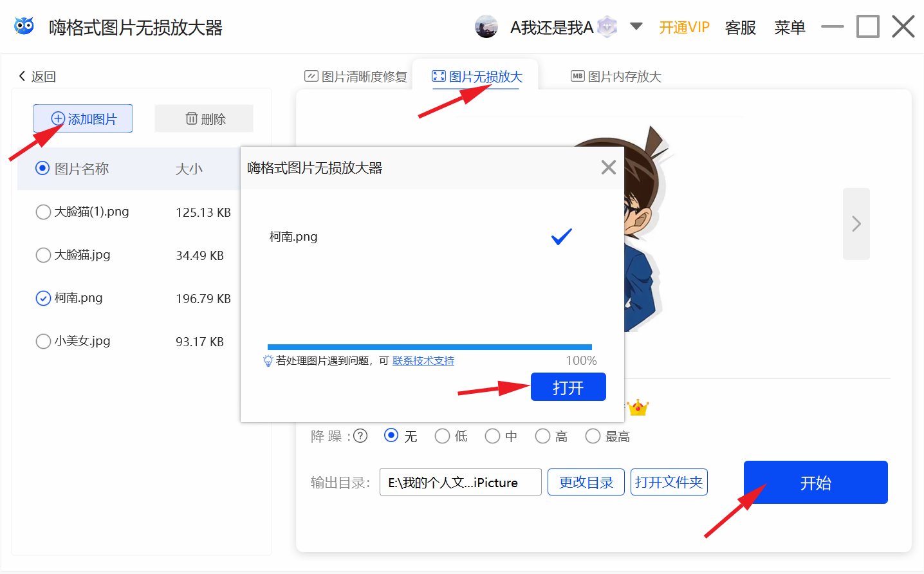The image size is (924, 574).
Task: Switch to the 图片内存放大 tab
Action: (x=616, y=76)
